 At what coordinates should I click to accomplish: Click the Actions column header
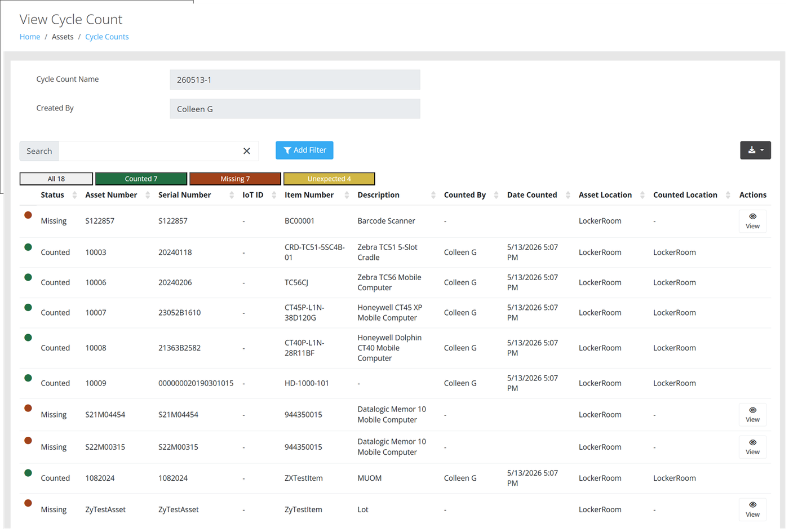752,195
